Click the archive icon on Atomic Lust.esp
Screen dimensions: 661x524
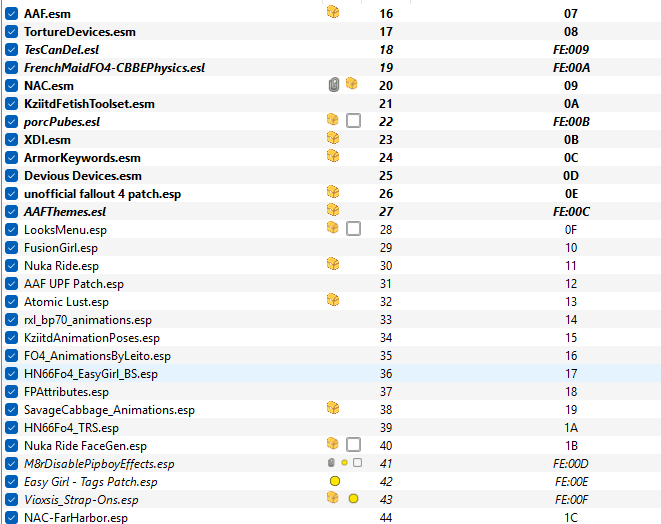[333, 300]
